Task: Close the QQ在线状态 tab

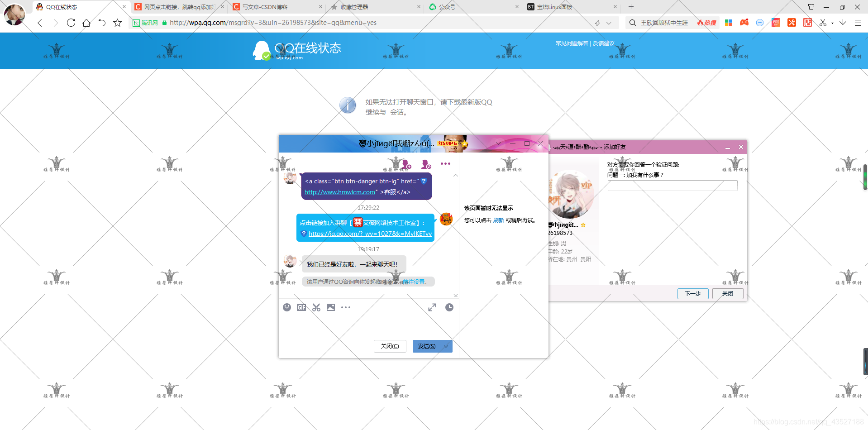Action: 124,7
